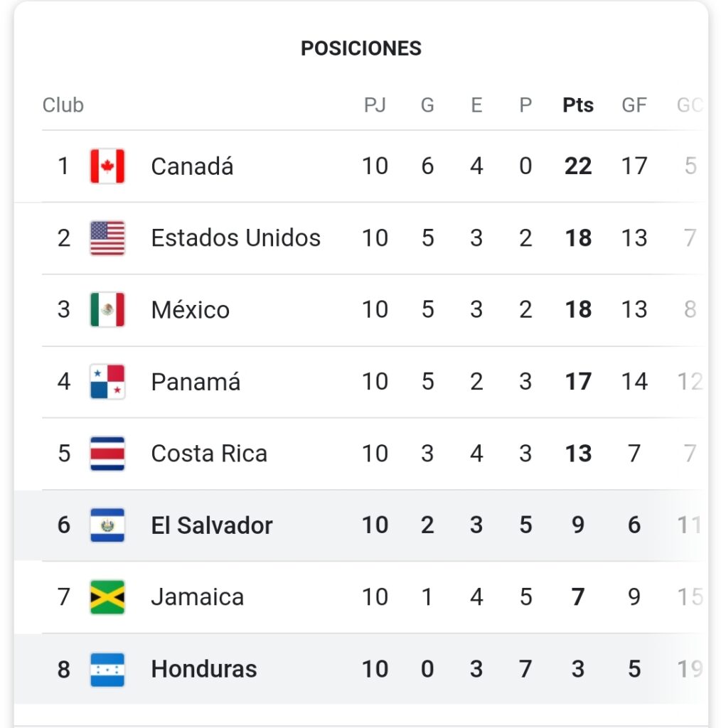
Task: Click the México flag icon
Action: pyautogui.click(x=107, y=310)
